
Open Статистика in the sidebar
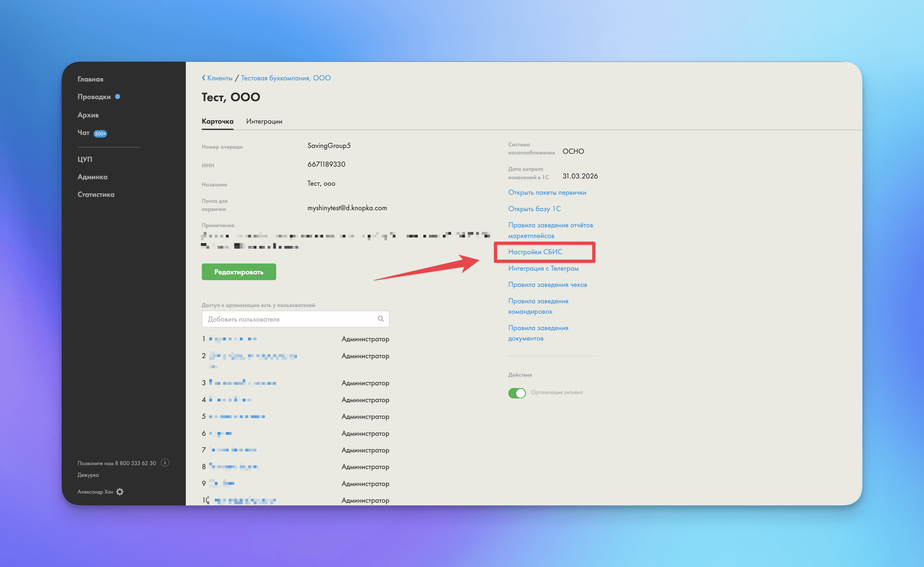(96, 194)
